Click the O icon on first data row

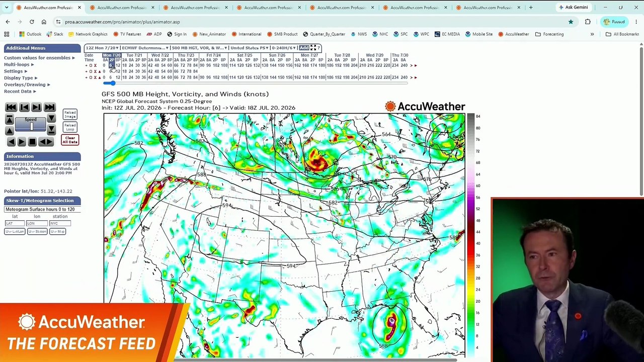pos(91,65)
